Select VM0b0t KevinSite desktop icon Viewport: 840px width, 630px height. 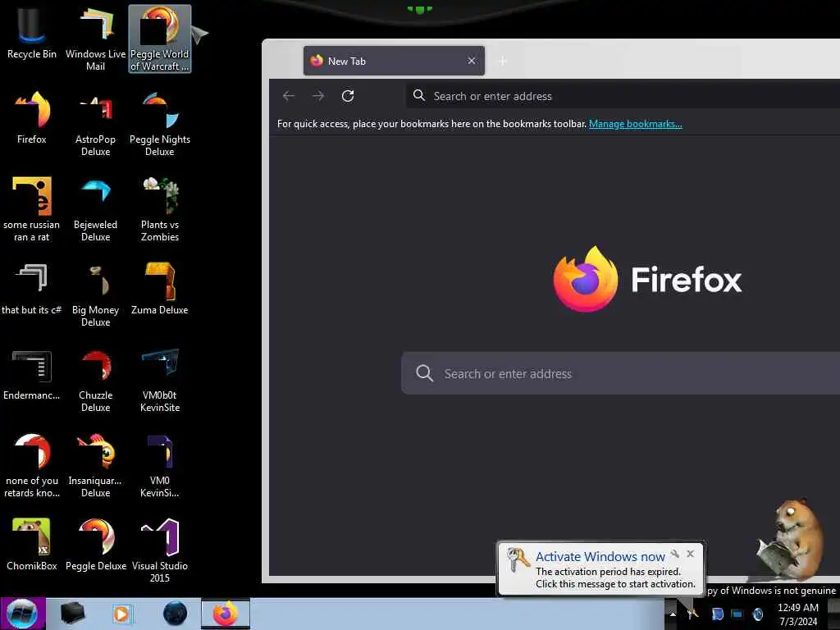point(160,381)
